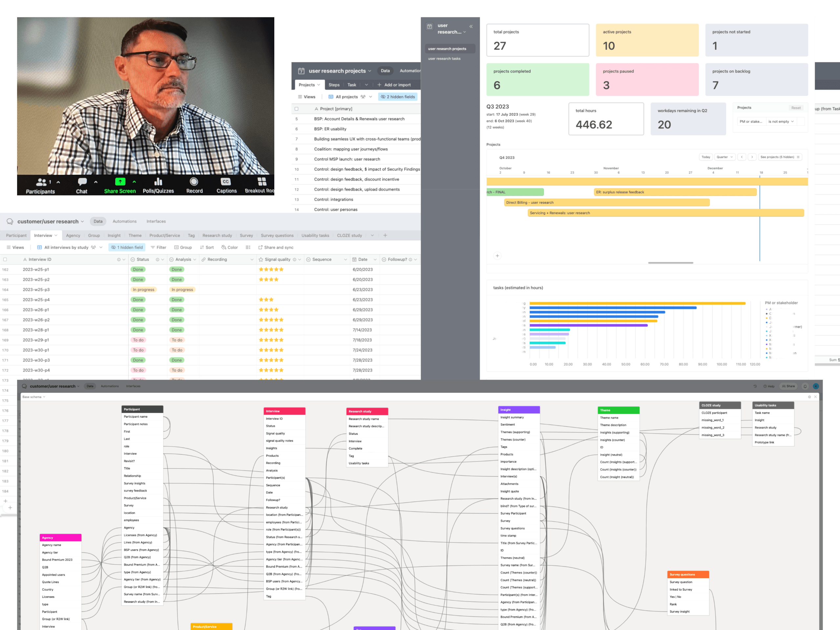The width and height of the screenshot is (840, 630).
Task: Select Direct Billing - user research timeline bar
Action: point(606,202)
